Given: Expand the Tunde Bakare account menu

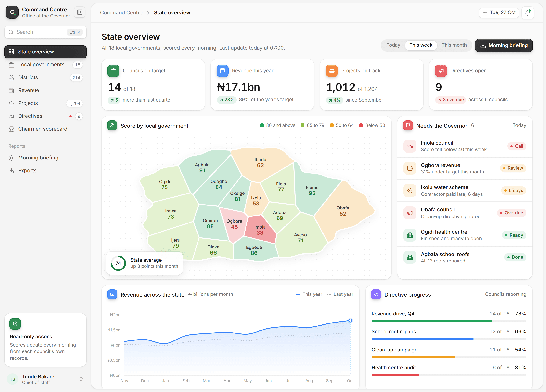Looking at the screenshot, I should tap(45, 379).
